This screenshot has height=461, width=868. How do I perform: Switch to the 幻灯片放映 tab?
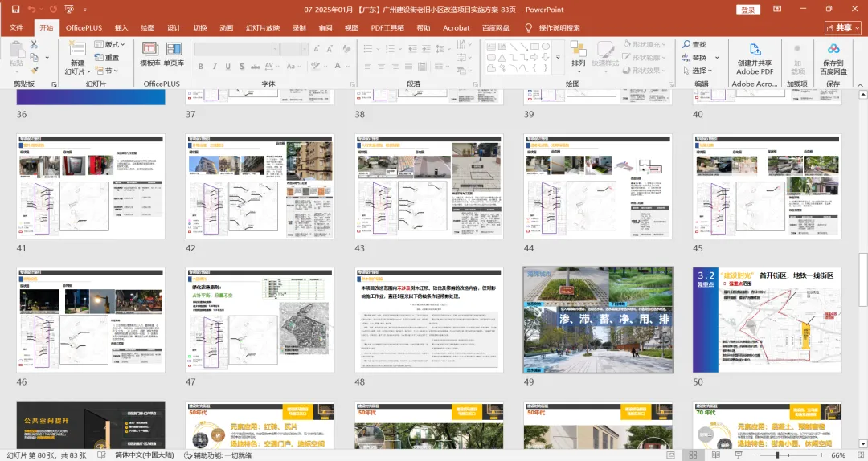[x=263, y=27]
